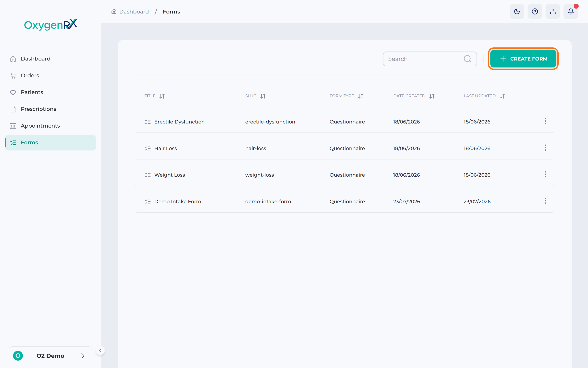Sort table by Date Created

432,96
